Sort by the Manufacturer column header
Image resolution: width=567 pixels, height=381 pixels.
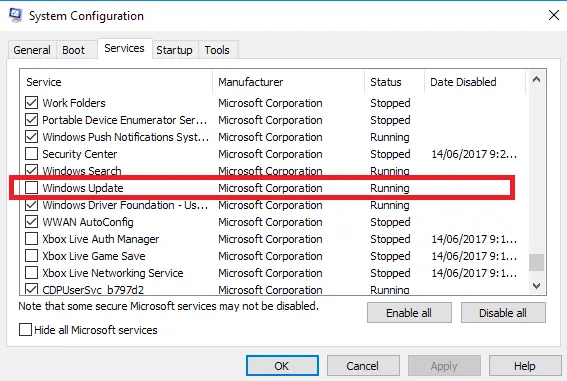pos(289,82)
